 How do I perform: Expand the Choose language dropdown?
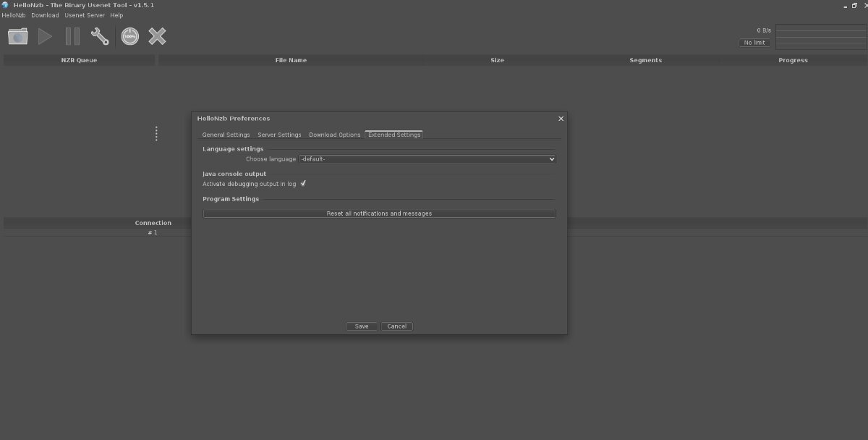pos(427,158)
